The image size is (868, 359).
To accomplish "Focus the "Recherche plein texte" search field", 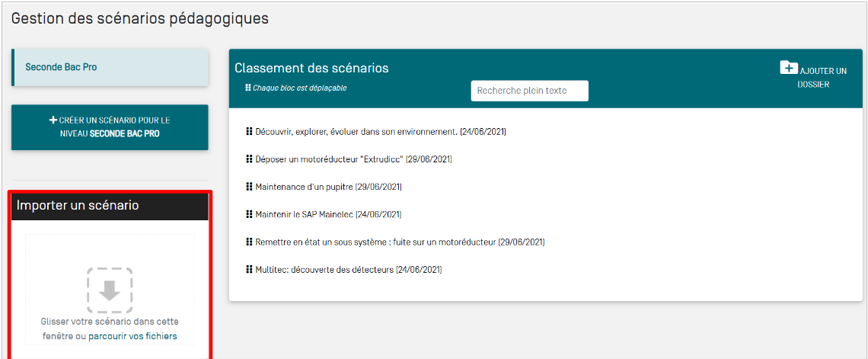I will tap(529, 91).
